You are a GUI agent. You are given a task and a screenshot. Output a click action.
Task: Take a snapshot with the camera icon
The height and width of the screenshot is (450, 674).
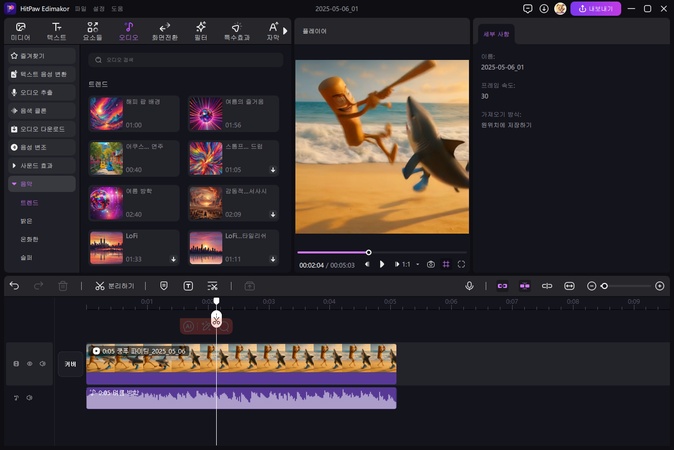click(x=431, y=264)
